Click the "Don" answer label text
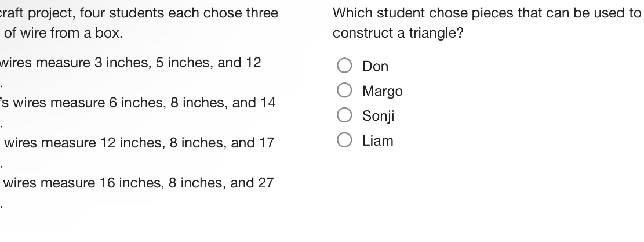This screenshot has height=242, width=644. pyautogui.click(x=375, y=67)
